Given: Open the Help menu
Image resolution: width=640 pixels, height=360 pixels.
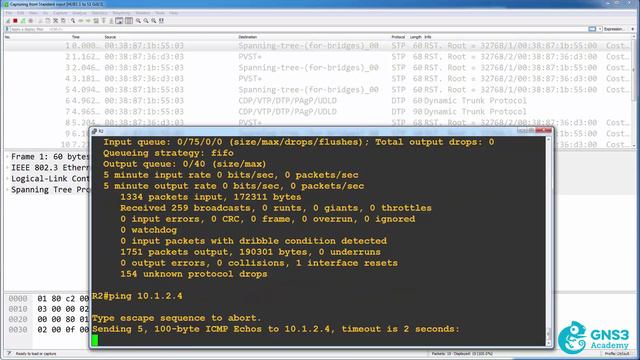Looking at the screenshot, I should tap(174, 13).
